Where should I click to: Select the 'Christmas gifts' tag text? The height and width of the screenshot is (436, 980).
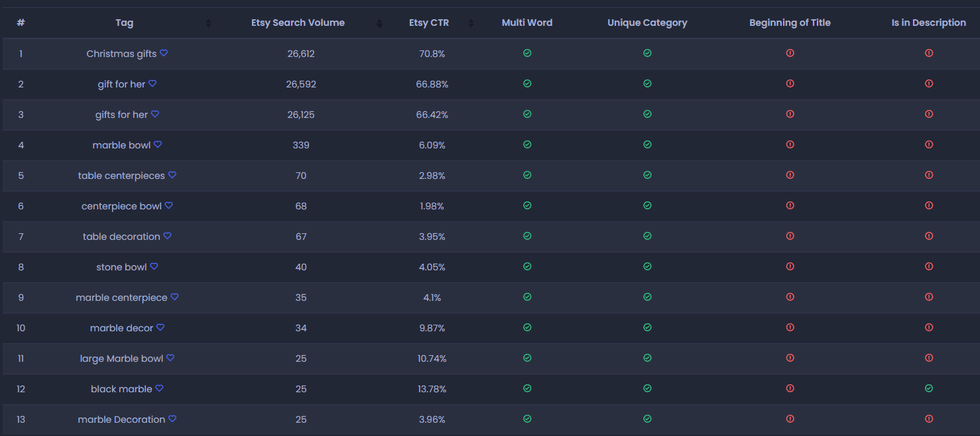121,54
